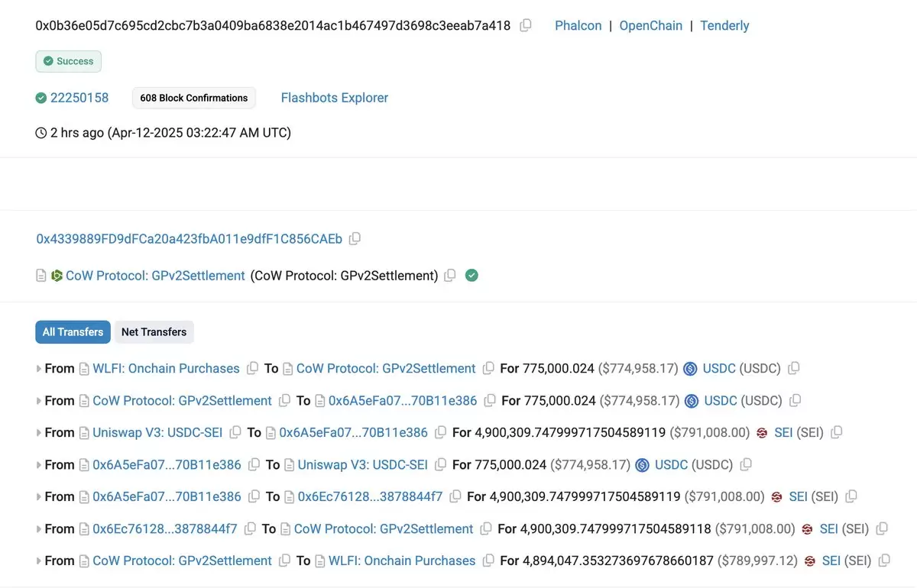The width and height of the screenshot is (917, 588).
Task: Copy GPv2Settlement sender address in CoW-to-0x6A5eFa07 row
Action: point(284,400)
